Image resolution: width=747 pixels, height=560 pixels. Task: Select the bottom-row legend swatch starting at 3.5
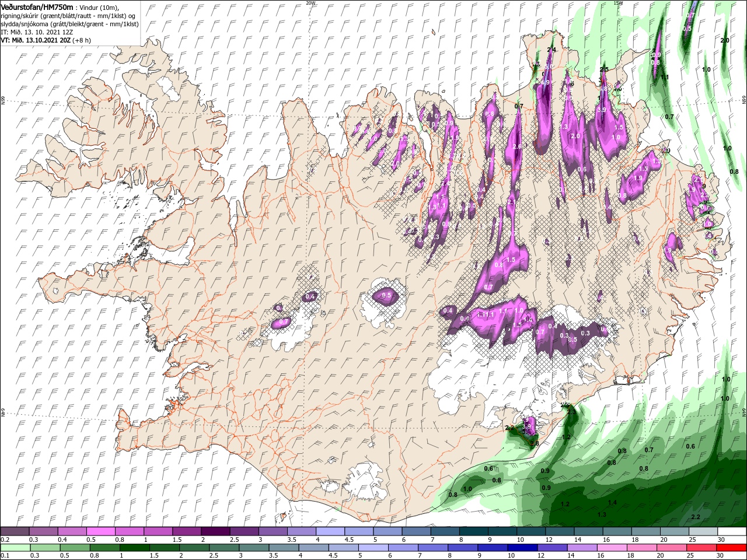click(x=283, y=548)
